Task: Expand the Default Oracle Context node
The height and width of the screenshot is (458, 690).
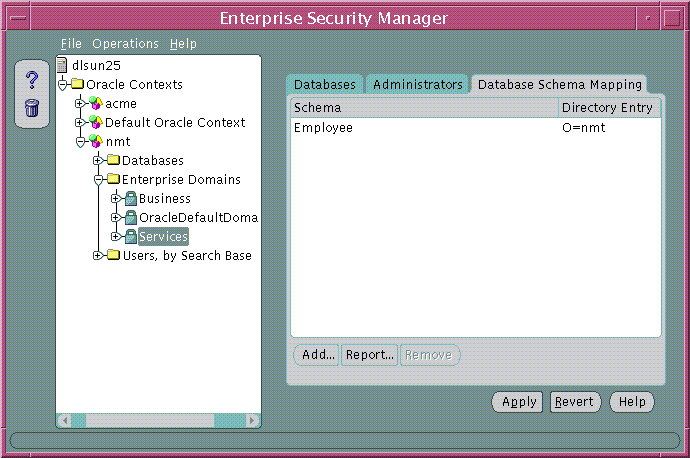Action: 80,122
